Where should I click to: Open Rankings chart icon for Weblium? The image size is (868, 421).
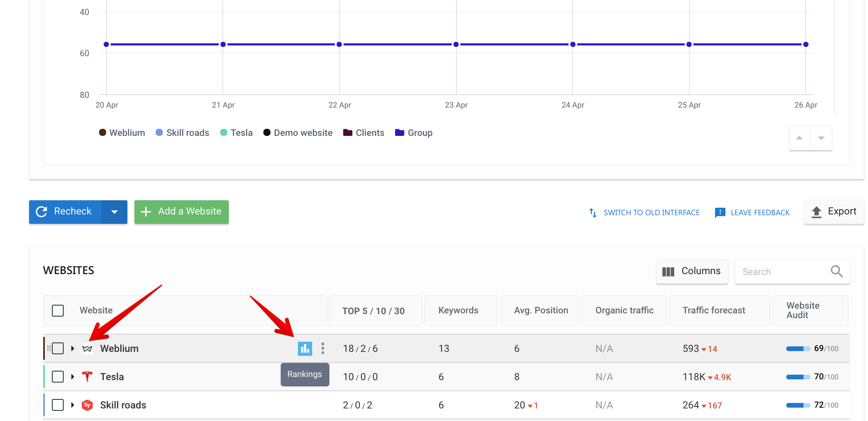[305, 348]
